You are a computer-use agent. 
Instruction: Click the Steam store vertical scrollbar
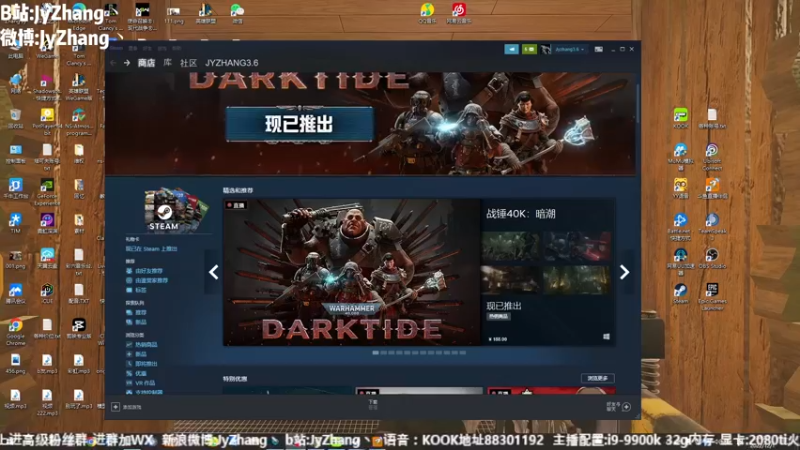coord(638,104)
